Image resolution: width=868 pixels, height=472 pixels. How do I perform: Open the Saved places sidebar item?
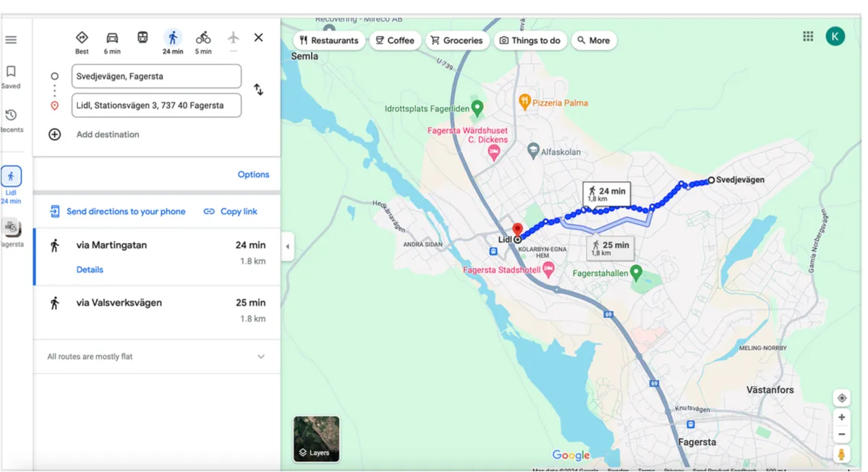tap(11, 77)
